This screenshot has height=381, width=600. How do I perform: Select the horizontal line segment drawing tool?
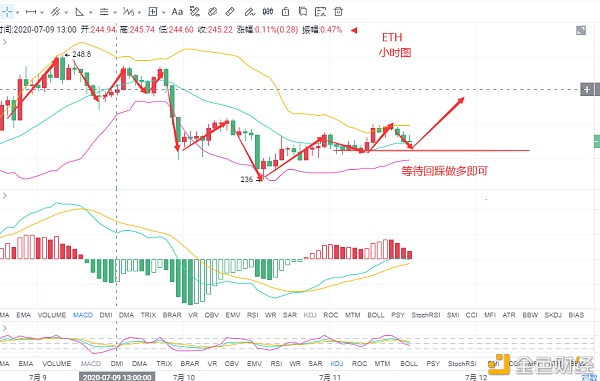pyautogui.click(x=31, y=12)
